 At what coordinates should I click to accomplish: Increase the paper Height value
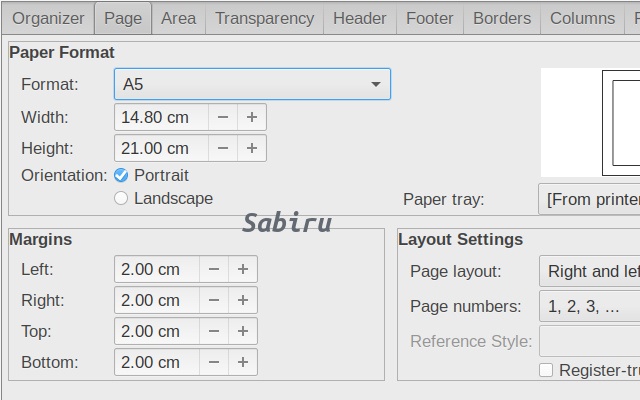click(252, 148)
